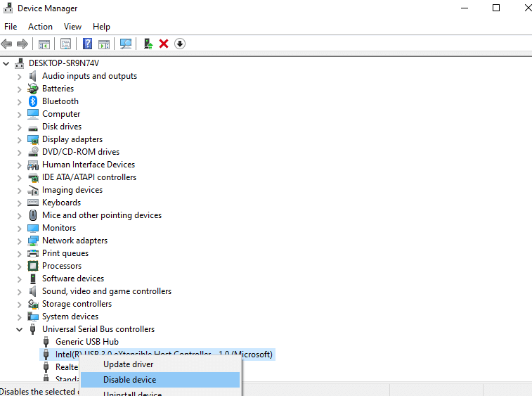Choose Update driver in context menu
The width and height of the screenshot is (532, 396).
click(160, 364)
